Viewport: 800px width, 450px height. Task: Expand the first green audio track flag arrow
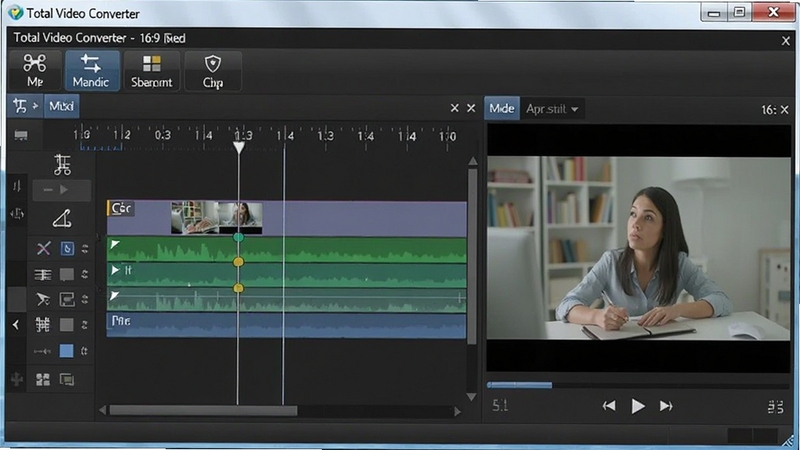click(115, 244)
